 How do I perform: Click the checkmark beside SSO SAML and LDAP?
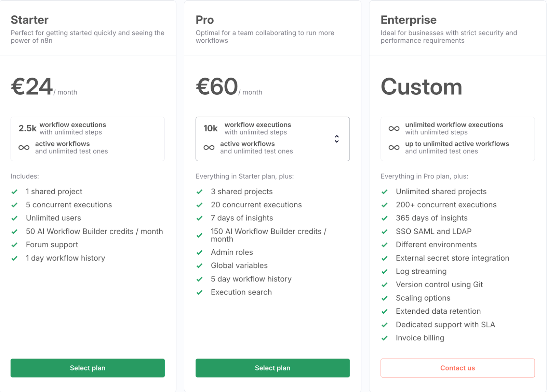point(385,231)
